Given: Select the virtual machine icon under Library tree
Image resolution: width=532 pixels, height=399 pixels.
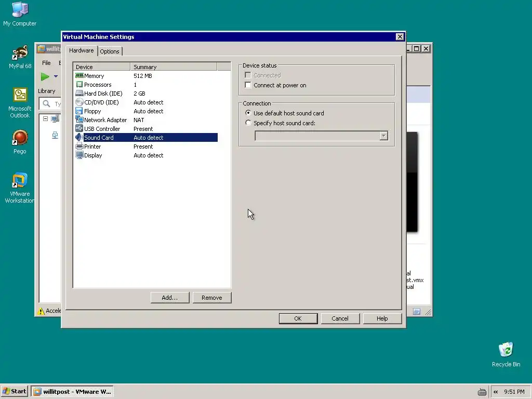Looking at the screenshot, I should point(55,135).
